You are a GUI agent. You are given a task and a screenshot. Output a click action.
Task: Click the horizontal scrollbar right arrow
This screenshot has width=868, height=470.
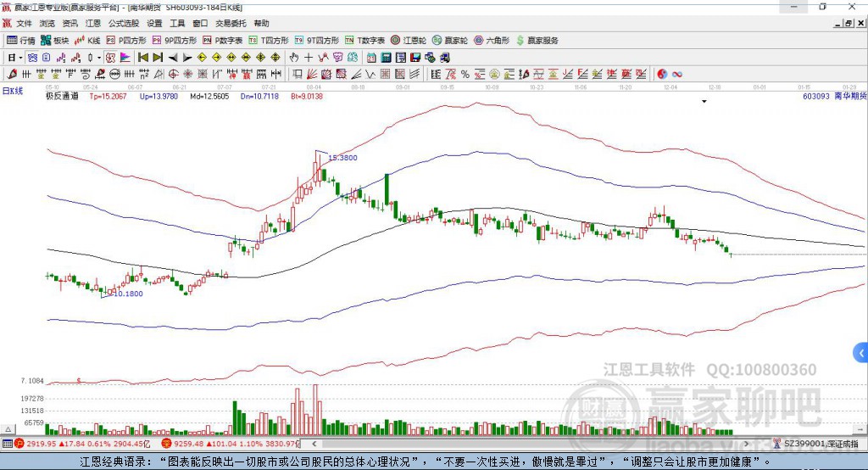[x=746, y=444]
